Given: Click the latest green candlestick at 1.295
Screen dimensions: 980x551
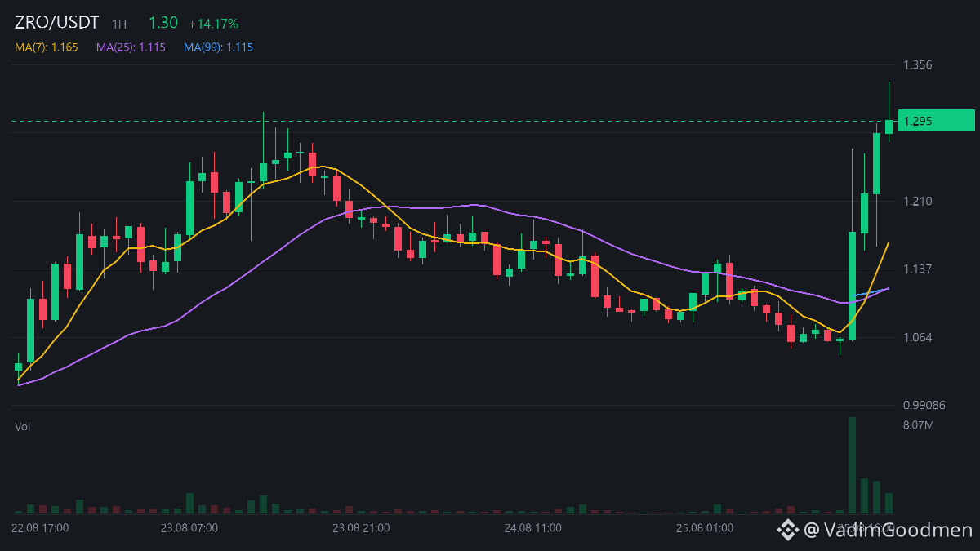Looking at the screenshot, I should pos(889,127).
